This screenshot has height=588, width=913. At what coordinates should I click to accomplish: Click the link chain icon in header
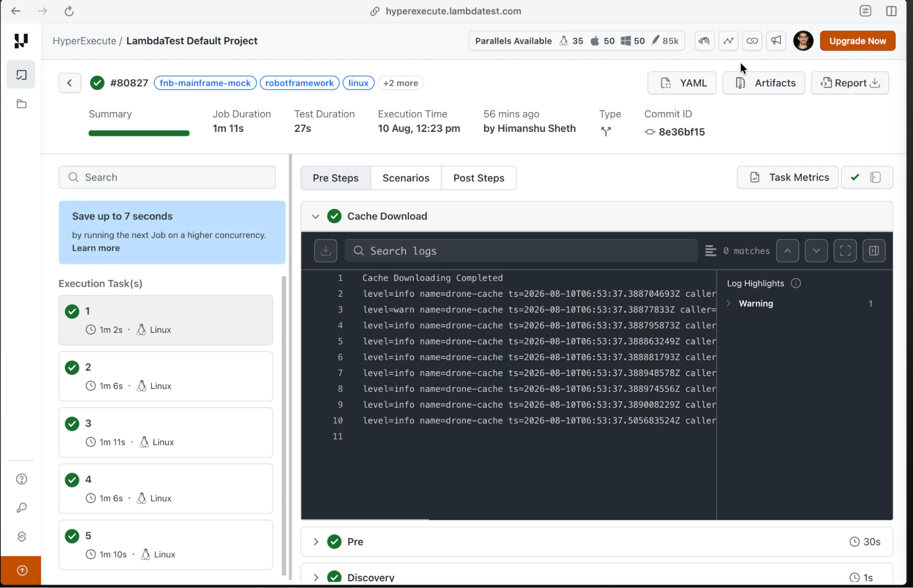coord(752,41)
